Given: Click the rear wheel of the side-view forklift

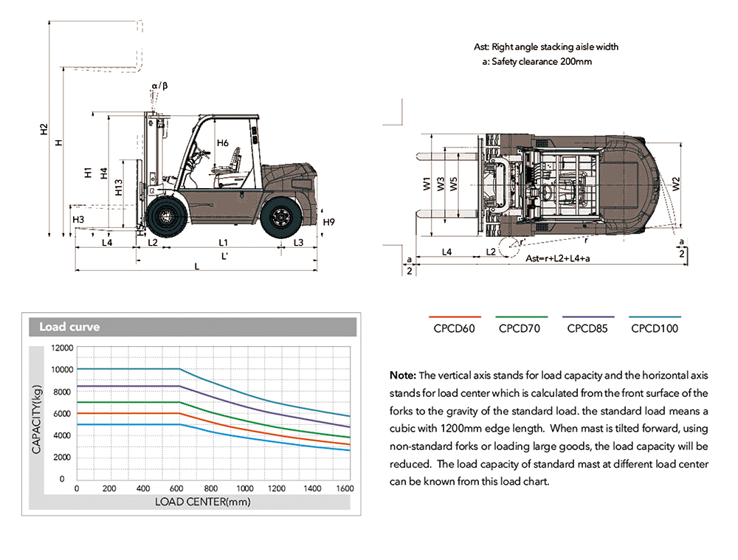Looking at the screenshot, I should pos(280,217).
